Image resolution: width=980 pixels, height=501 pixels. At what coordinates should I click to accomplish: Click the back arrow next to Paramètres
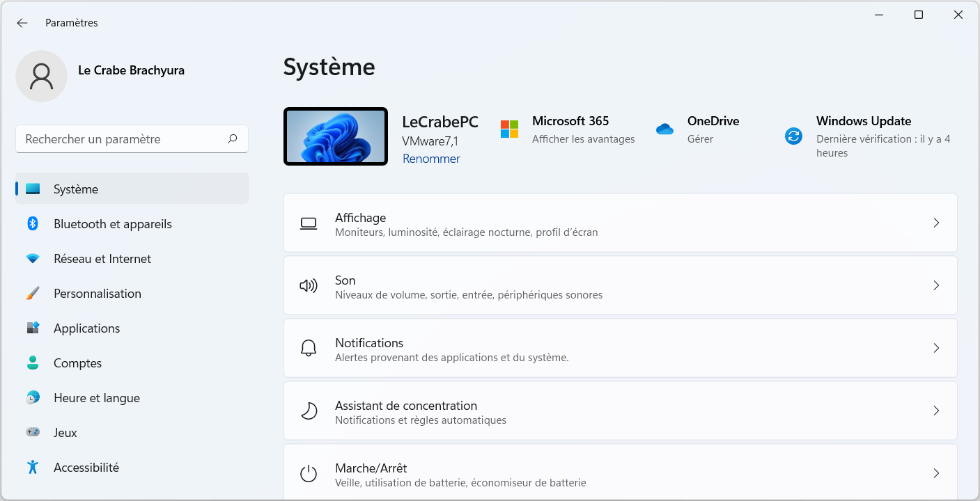click(22, 23)
